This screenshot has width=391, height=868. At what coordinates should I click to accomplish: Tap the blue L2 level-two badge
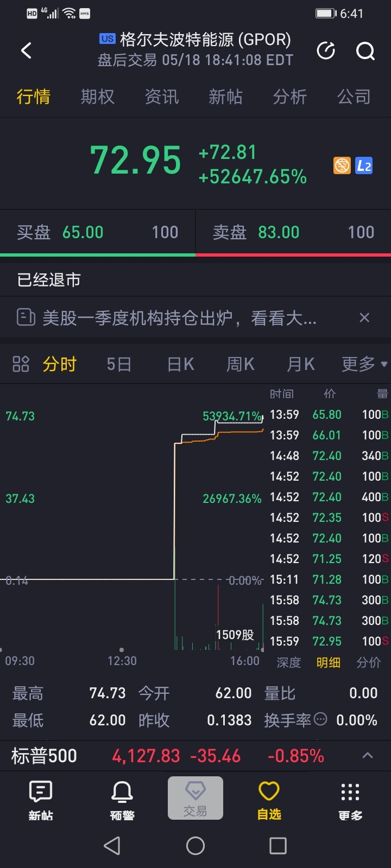(364, 165)
